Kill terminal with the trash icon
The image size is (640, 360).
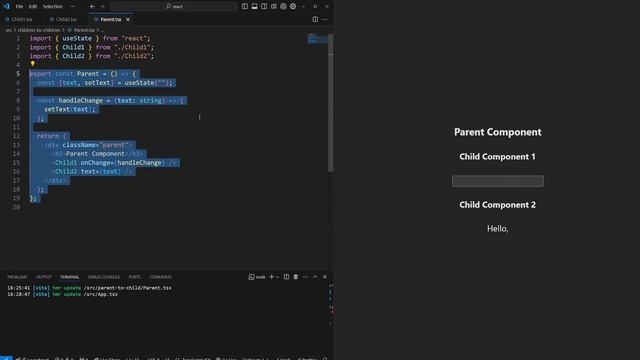point(296,277)
